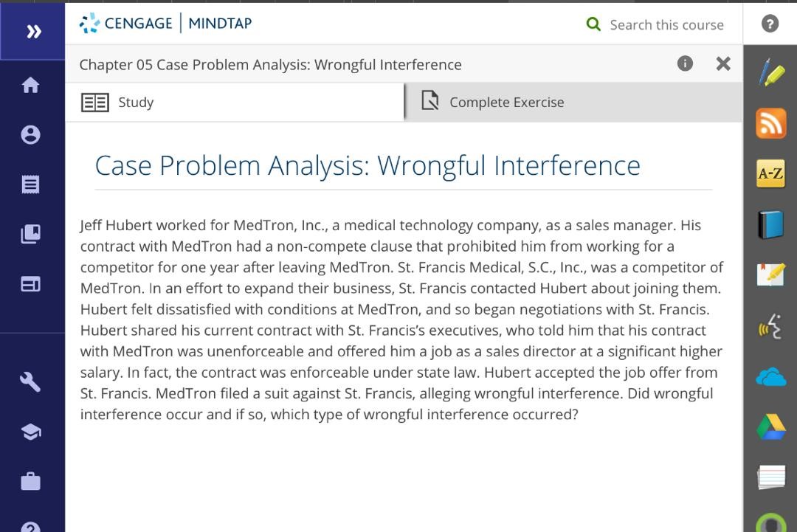Open Google Drive from the app dock
This screenshot has width=797, height=532.
point(770,425)
